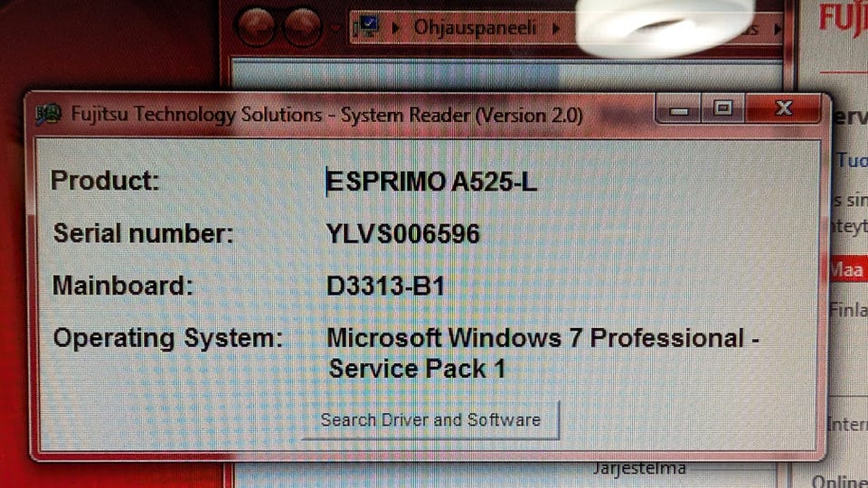Expand the arrow before Ohjauspaneeli breadcrumb
The height and width of the screenshot is (488, 868).
(x=395, y=27)
